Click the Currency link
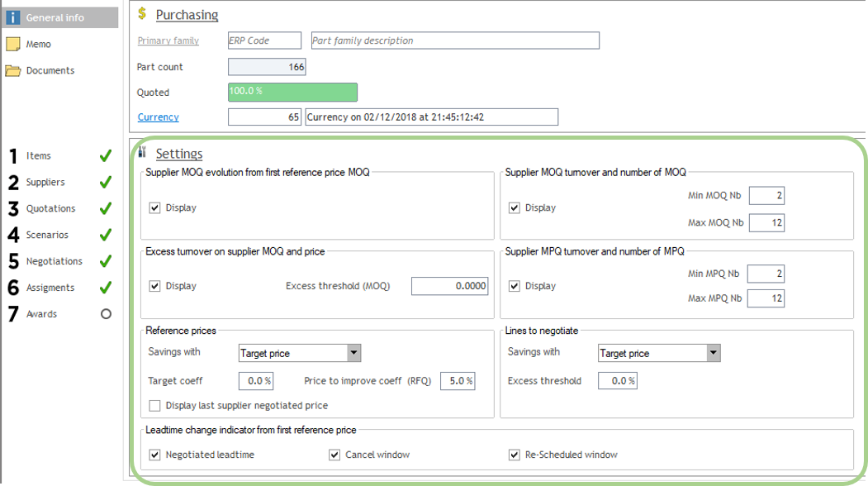 tap(158, 117)
